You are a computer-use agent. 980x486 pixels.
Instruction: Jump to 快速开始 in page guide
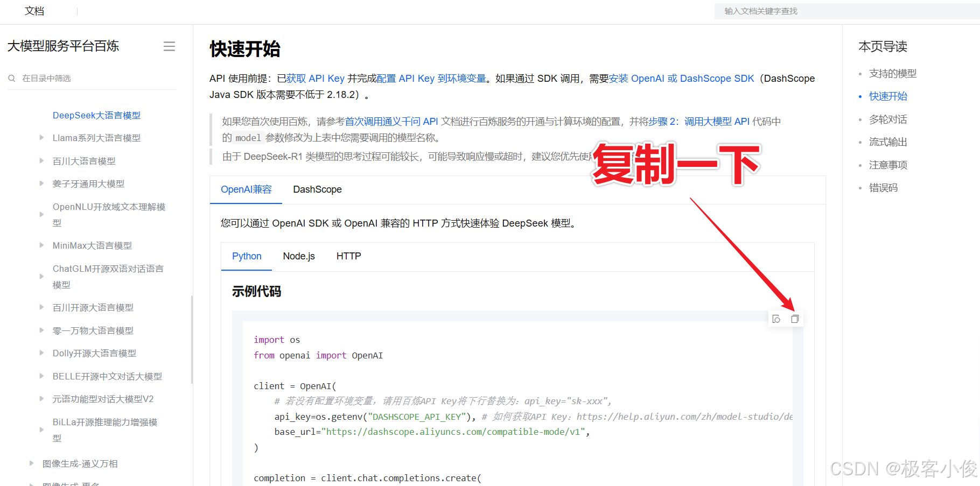[x=888, y=96]
